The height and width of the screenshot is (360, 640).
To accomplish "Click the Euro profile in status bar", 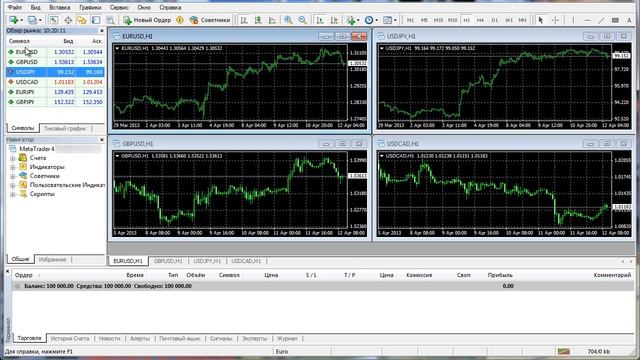I will pos(282,351).
